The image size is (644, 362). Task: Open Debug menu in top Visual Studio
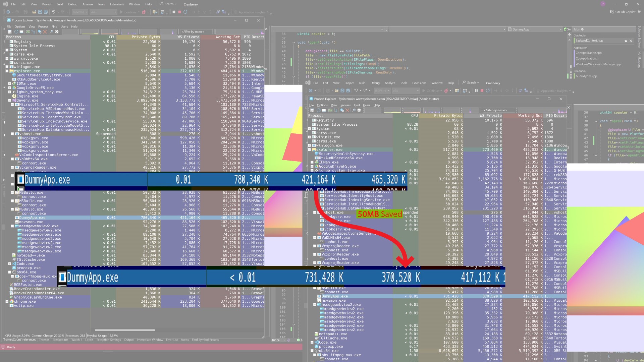72,4
